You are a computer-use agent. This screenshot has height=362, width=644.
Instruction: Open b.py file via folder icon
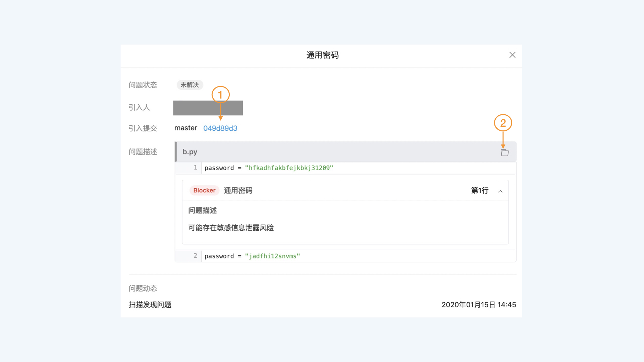(x=504, y=153)
